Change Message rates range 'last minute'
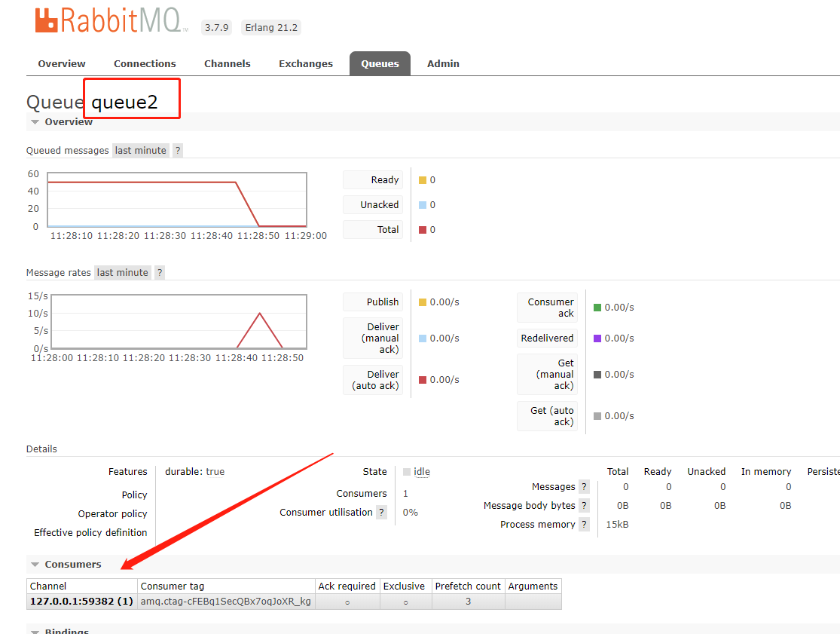 [122, 273]
